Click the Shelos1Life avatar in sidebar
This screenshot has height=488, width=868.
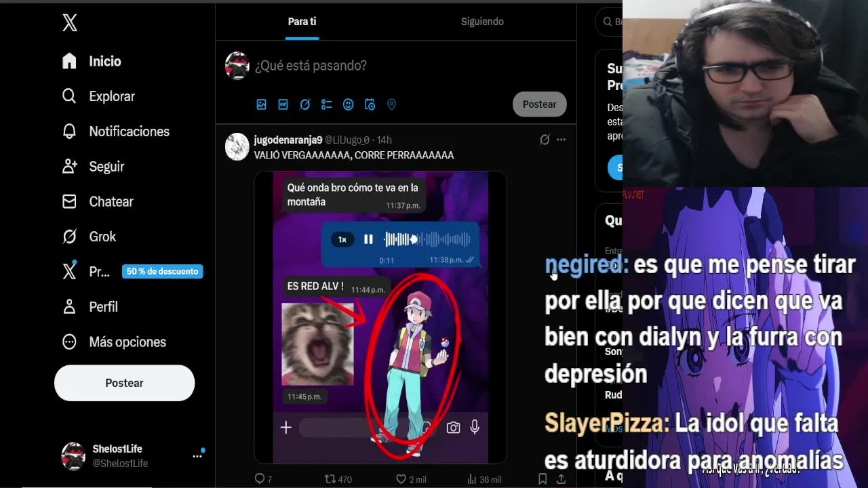click(x=73, y=456)
